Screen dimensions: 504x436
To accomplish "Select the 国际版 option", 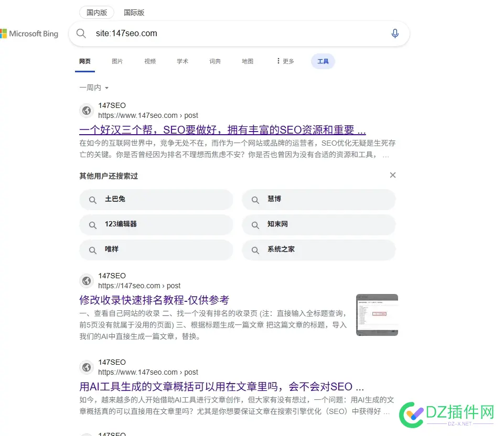I will [134, 12].
